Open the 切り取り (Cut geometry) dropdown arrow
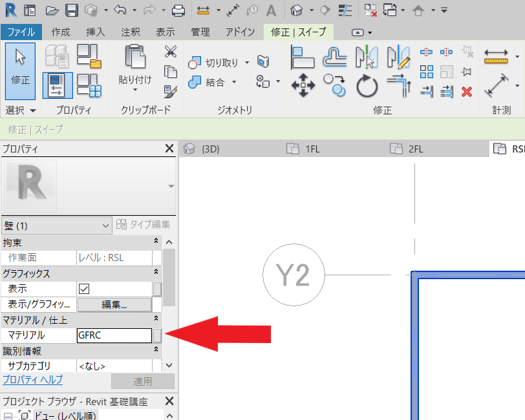 pyautogui.click(x=247, y=63)
